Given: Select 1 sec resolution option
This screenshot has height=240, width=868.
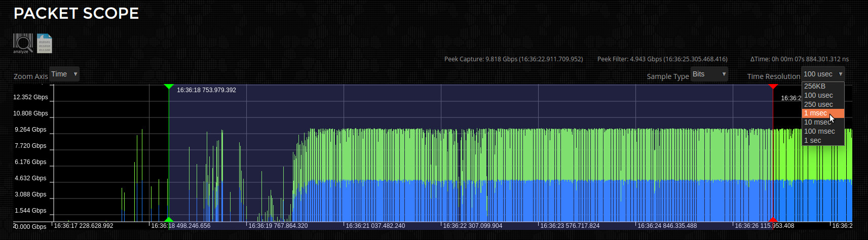Looking at the screenshot, I should click(823, 140).
